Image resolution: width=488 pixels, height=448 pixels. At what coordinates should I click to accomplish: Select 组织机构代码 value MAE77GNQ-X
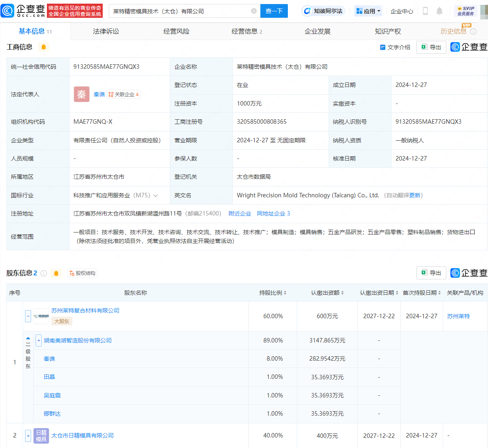point(93,122)
